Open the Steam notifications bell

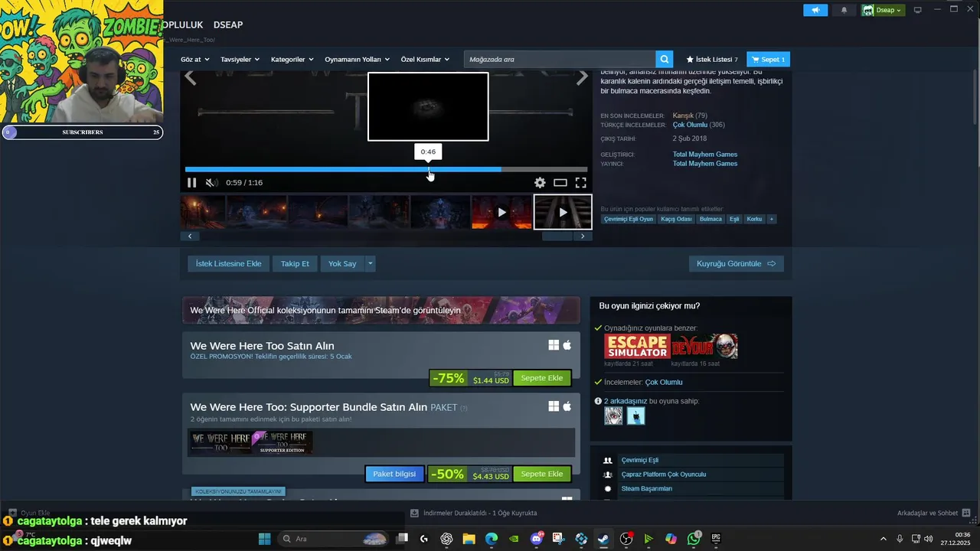click(844, 10)
